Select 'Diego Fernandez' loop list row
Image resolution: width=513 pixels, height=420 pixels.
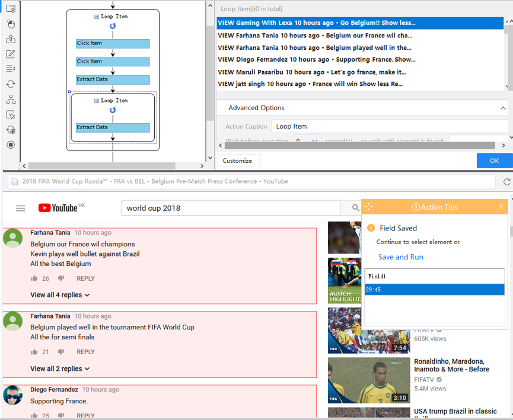pos(360,59)
